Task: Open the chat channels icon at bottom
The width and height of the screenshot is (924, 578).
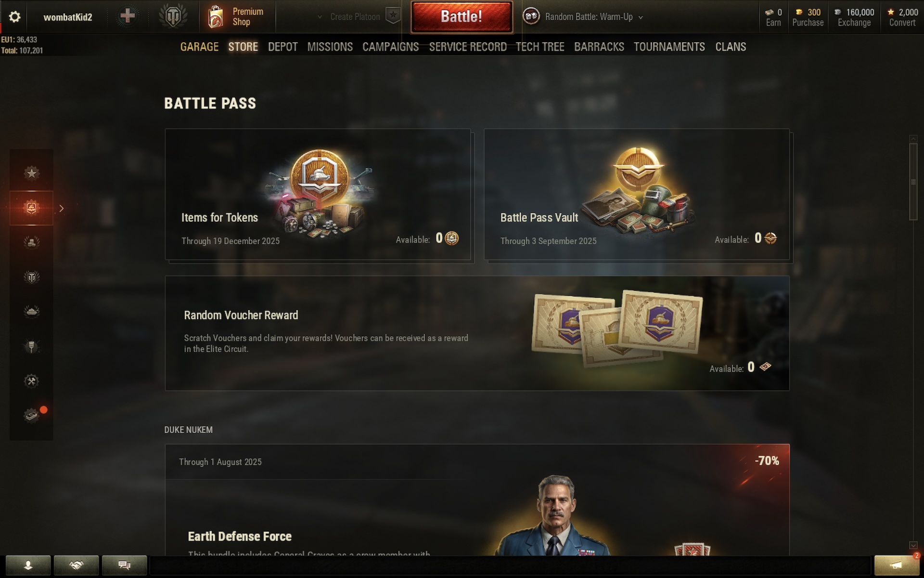Action: tap(125, 565)
